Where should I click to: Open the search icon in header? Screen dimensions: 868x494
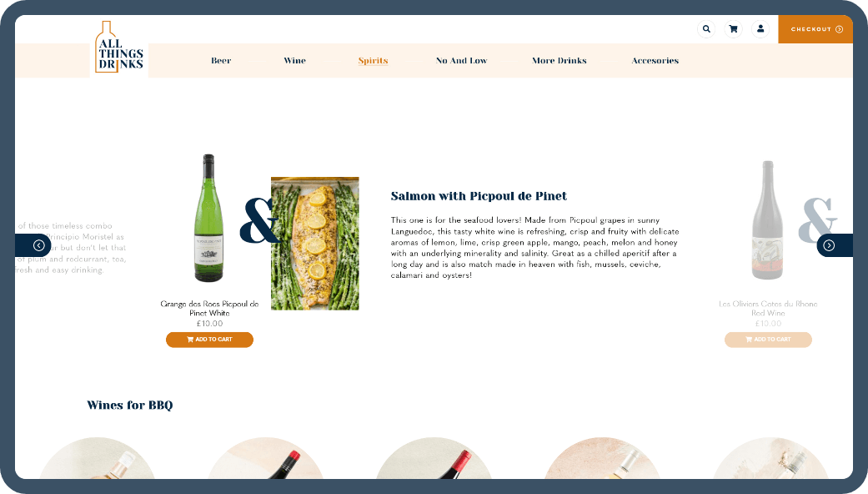click(705, 29)
